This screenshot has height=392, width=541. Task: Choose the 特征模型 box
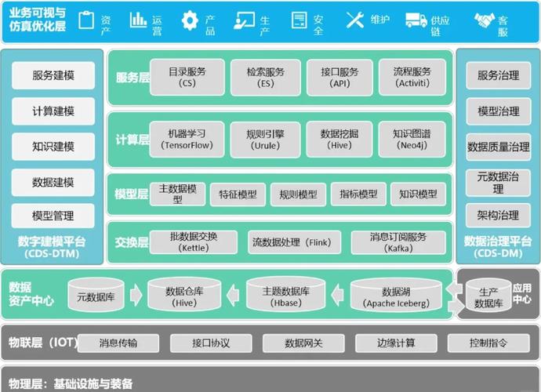[238, 194]
